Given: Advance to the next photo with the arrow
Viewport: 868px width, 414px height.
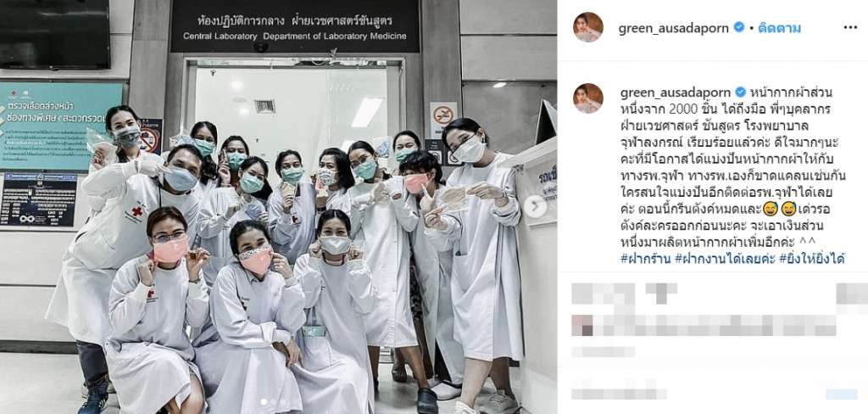Looking at the screenshot, I should pos(536,207).
